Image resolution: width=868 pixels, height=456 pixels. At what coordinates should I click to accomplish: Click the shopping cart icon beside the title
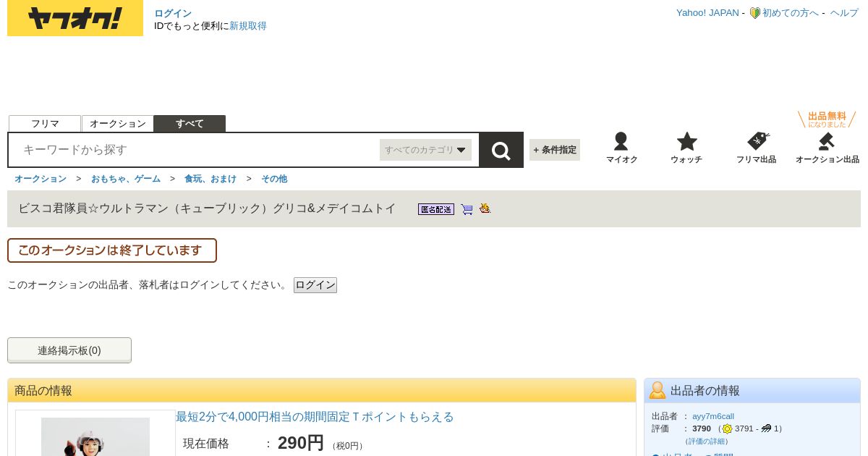(467, 209)
